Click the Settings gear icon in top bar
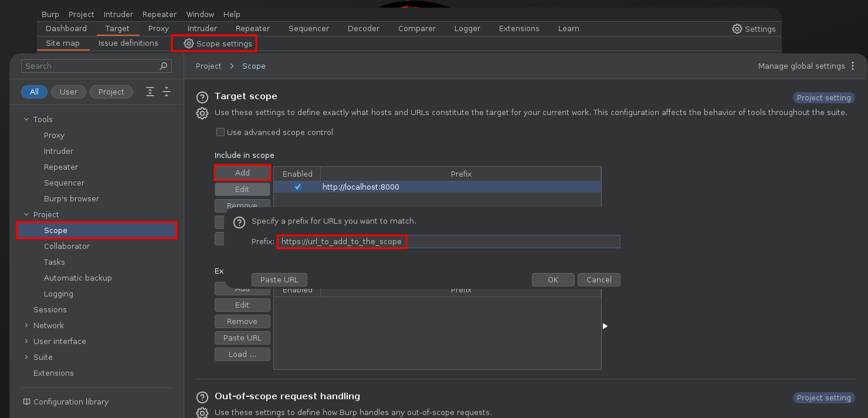Image resolution: width=868 pixels, height=418 pixels. (x=737, y=29)
